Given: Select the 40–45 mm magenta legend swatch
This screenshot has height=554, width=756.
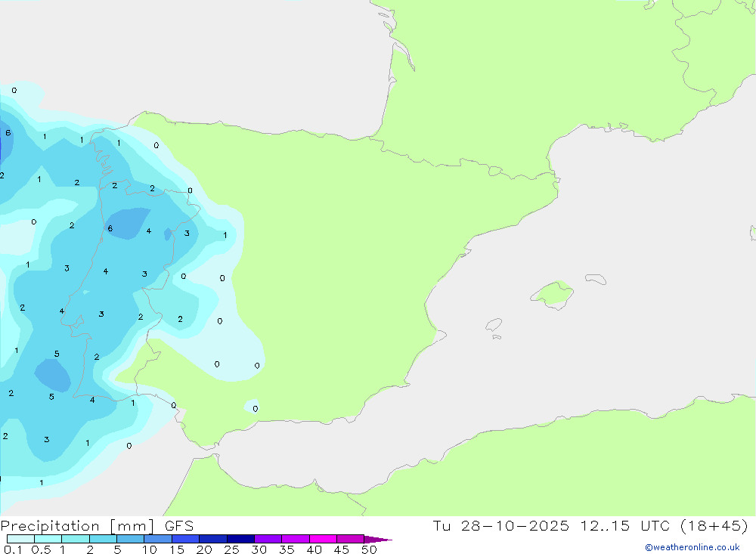Looking at the screenshot, I should 323,539.
